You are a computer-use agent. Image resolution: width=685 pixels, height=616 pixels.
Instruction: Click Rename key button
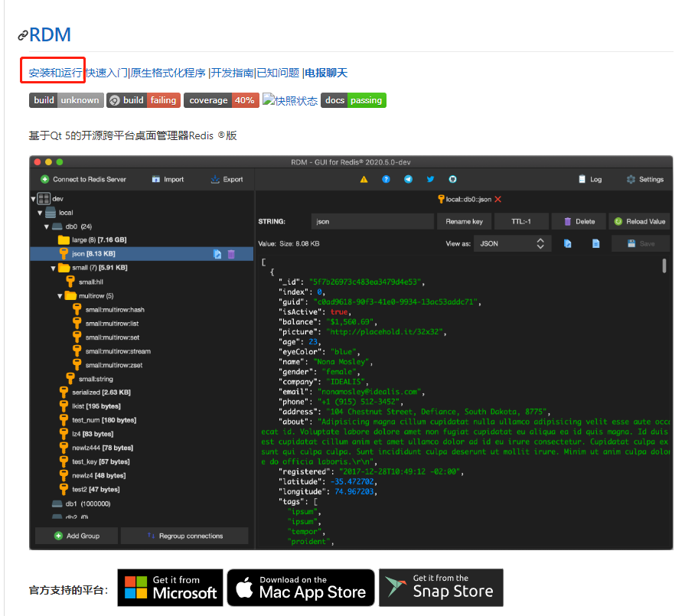tap(464, 221)
